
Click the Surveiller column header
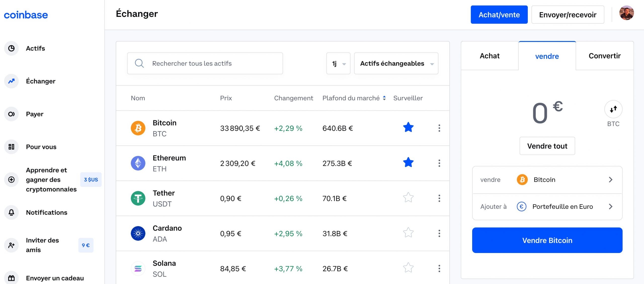pos(408,98)
